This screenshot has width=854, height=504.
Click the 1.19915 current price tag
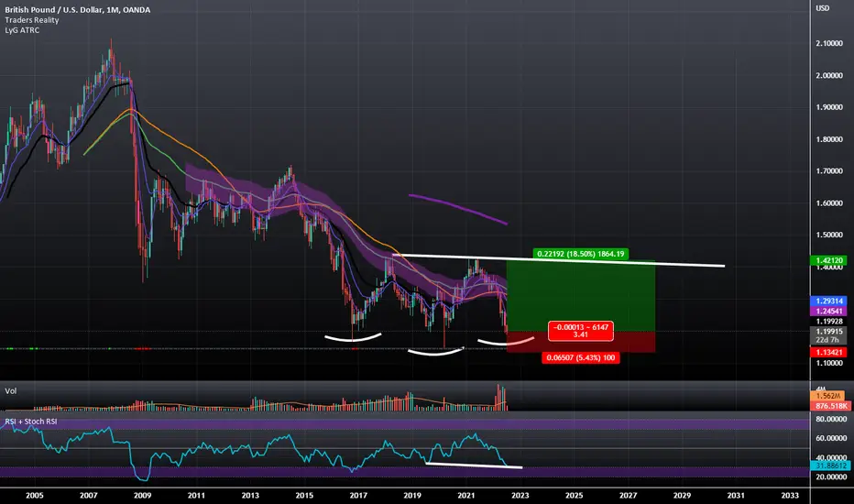coord(828,332)
